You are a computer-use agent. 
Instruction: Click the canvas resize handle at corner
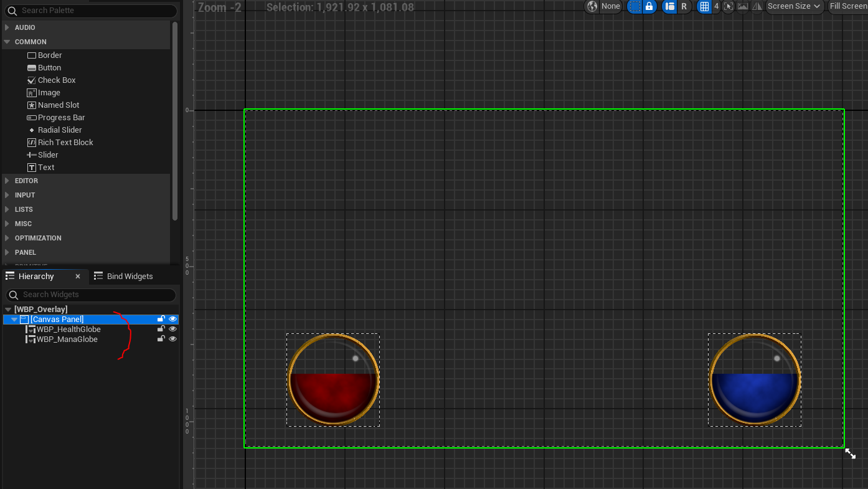(x=851, y=453)
